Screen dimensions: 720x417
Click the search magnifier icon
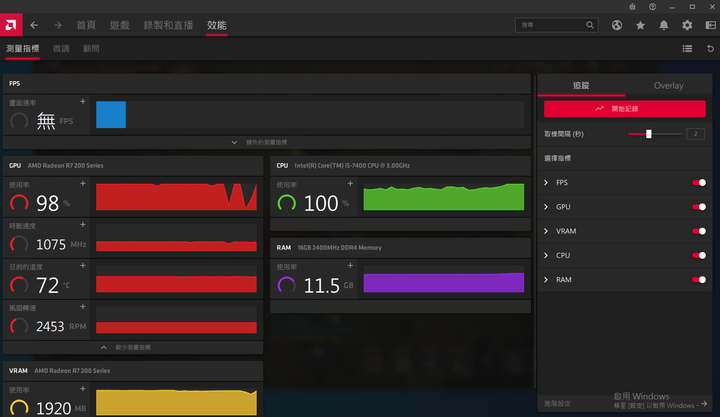tap(590, 25)
